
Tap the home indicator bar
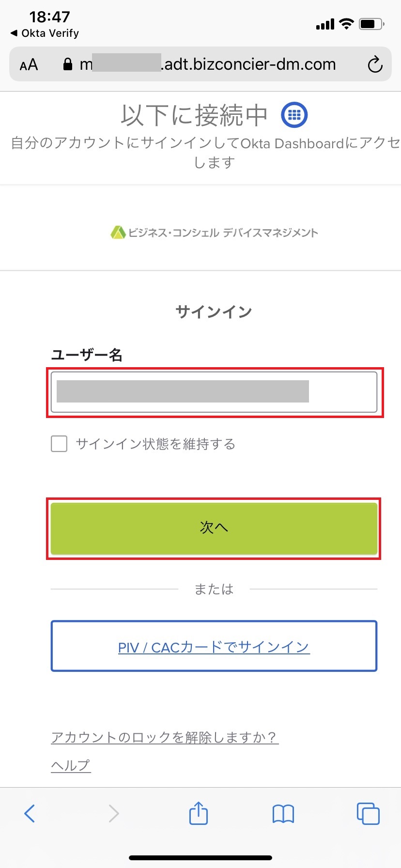click(x=200, y=857)
